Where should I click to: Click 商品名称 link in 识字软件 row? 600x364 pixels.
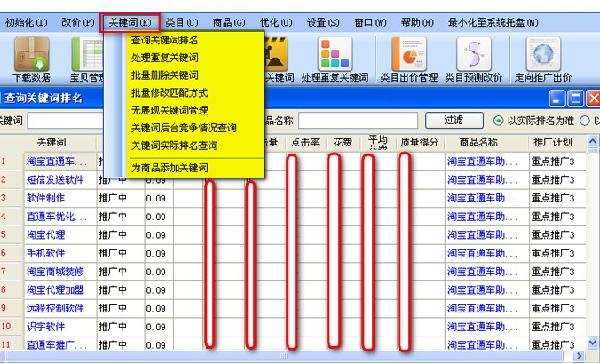[x=482, y=326]
